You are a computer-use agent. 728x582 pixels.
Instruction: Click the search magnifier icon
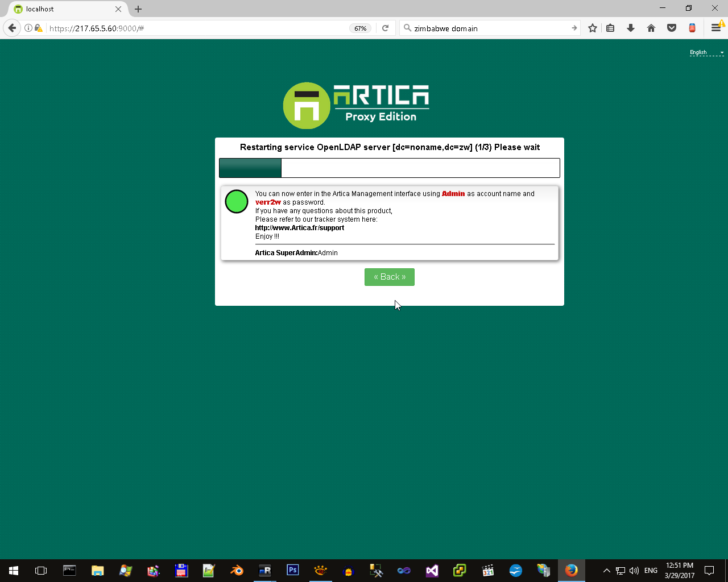tap(407, 28)
